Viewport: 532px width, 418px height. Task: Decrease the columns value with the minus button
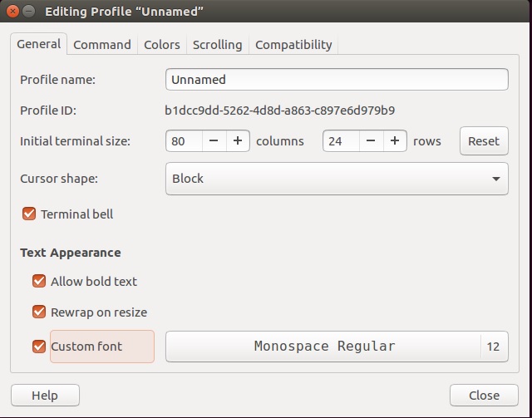click(x=214, y=140)
